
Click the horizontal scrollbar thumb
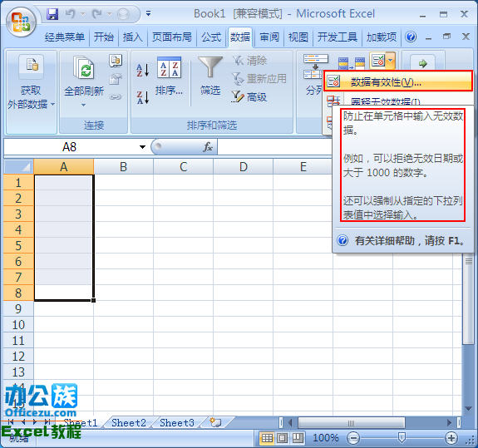click(351, 423)
